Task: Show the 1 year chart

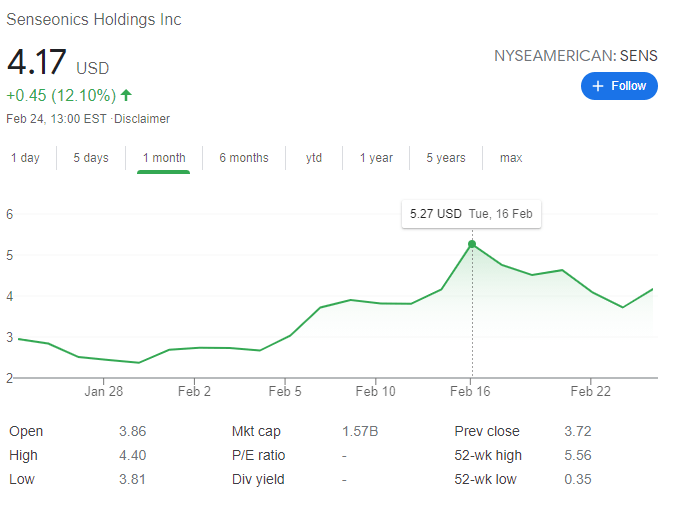Action: [376, 158]
